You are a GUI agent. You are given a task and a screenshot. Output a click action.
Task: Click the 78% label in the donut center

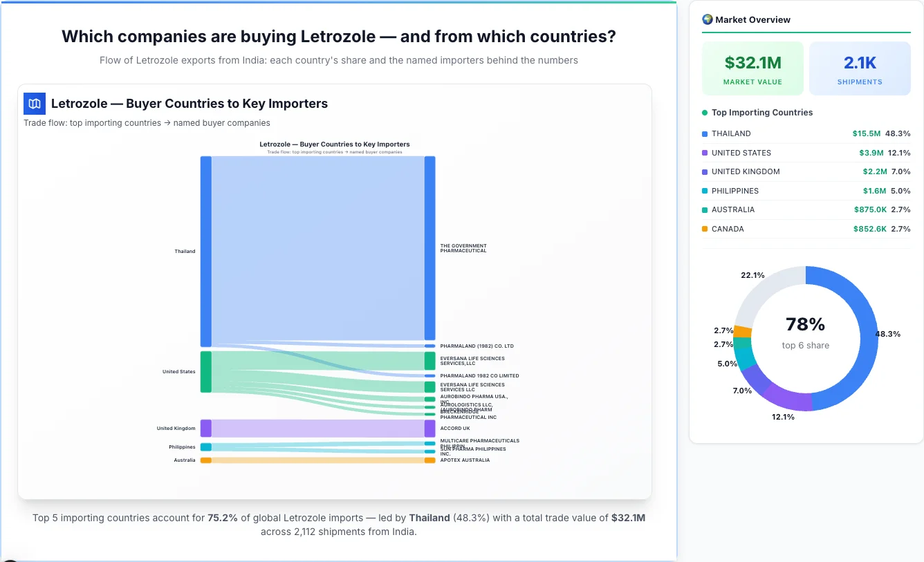[x=805, y=324]
